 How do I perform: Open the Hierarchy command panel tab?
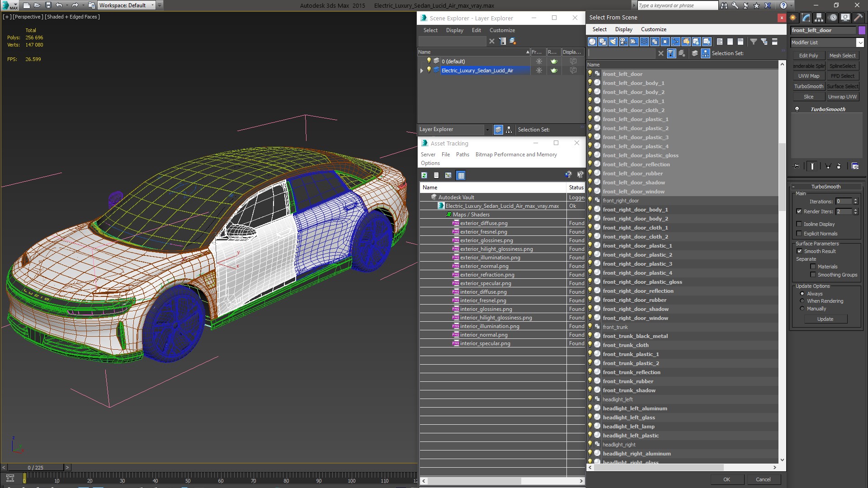click(x=819, y=18)
